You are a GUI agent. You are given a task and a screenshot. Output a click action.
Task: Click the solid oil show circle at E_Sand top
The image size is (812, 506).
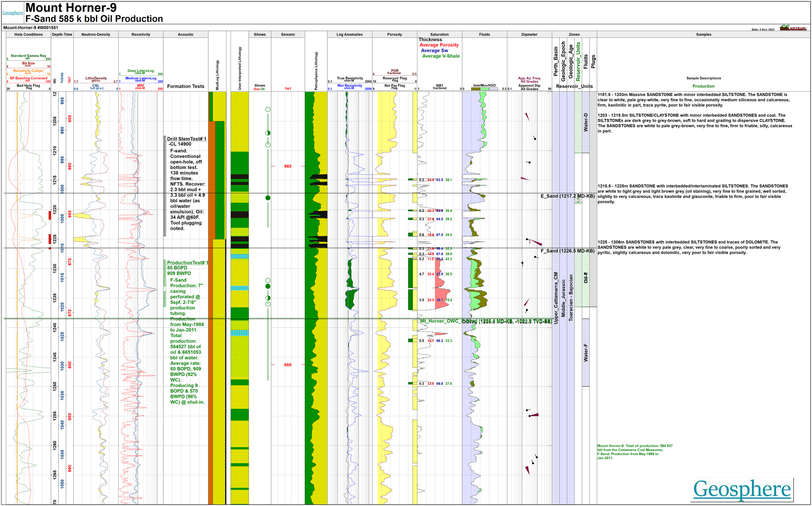pos(268,198)
